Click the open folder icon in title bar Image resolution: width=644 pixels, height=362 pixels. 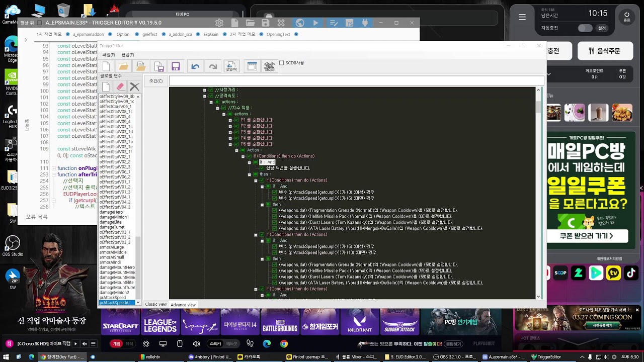click(250, 23)
